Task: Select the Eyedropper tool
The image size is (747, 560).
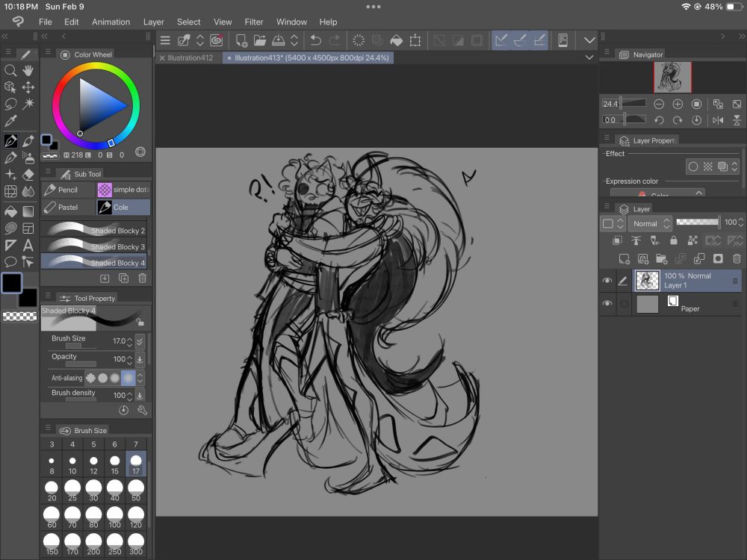Action: point(10,121)
